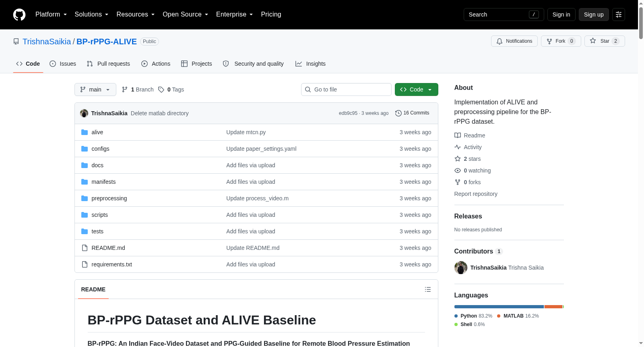Screen dimensions: 644x347
Task: Click the repository icon before TrishnaSaikia
Action: [x=16, y=42]
